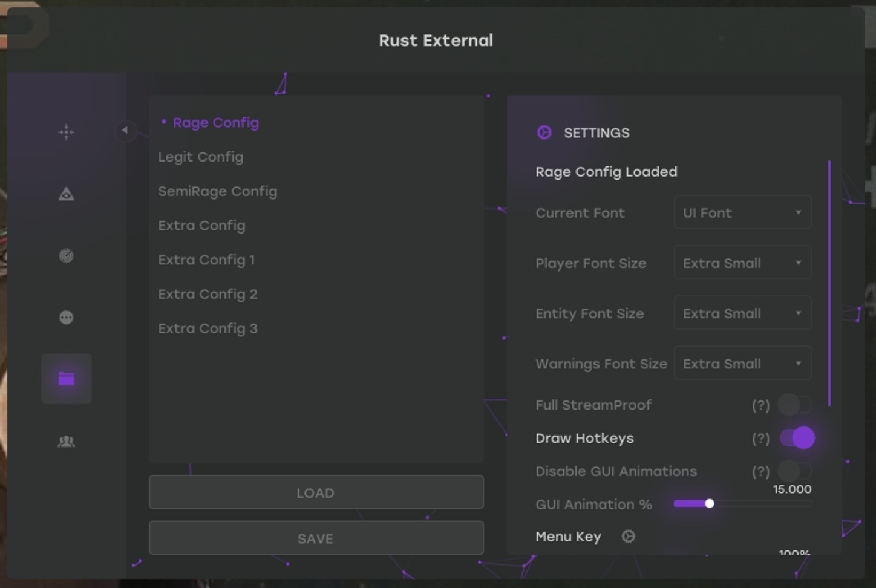Select the Aimbot crosshair tab icon

(x=66, y=131)
